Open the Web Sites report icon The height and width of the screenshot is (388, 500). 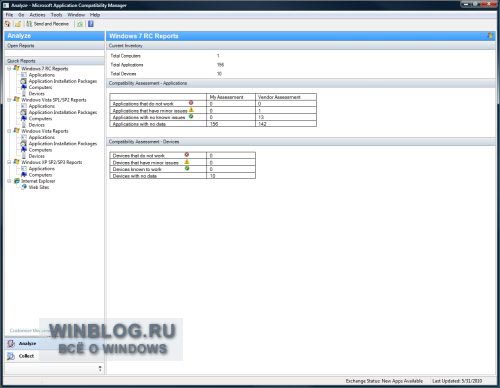[x=24, y=187]
